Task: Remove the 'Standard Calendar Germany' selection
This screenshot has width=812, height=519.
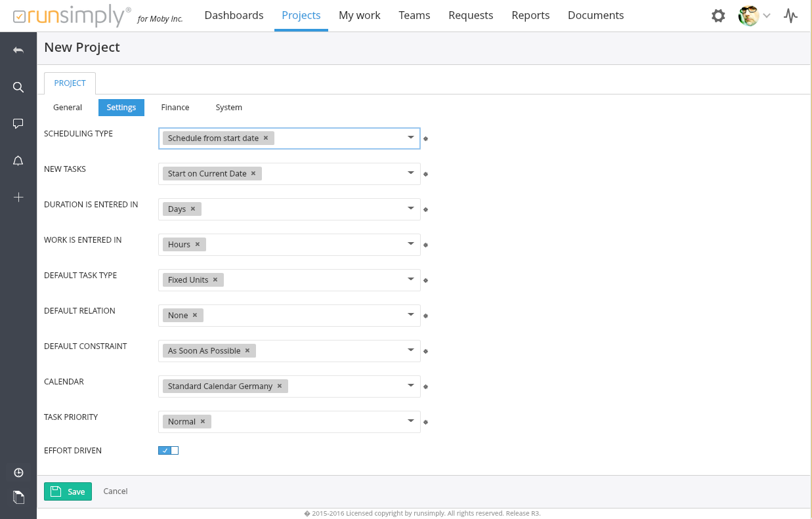Action: tap(280, 386)
